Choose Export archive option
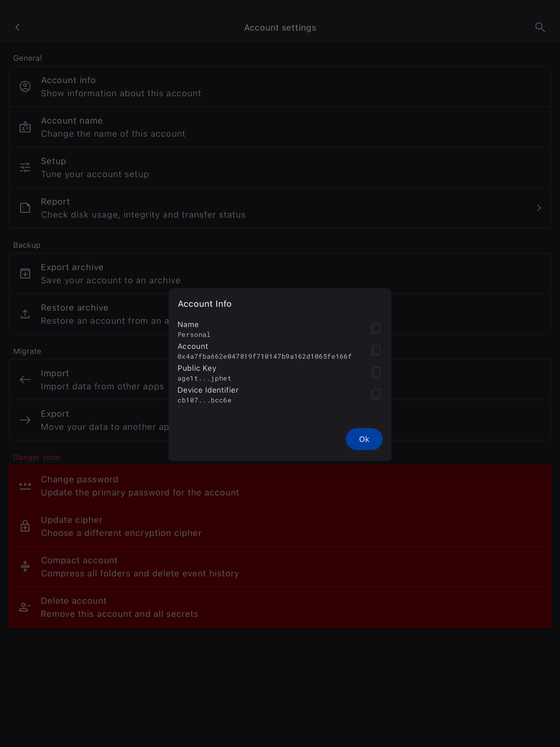The width and height of the screenshot is (560, 747). click(x=280, y=274)
